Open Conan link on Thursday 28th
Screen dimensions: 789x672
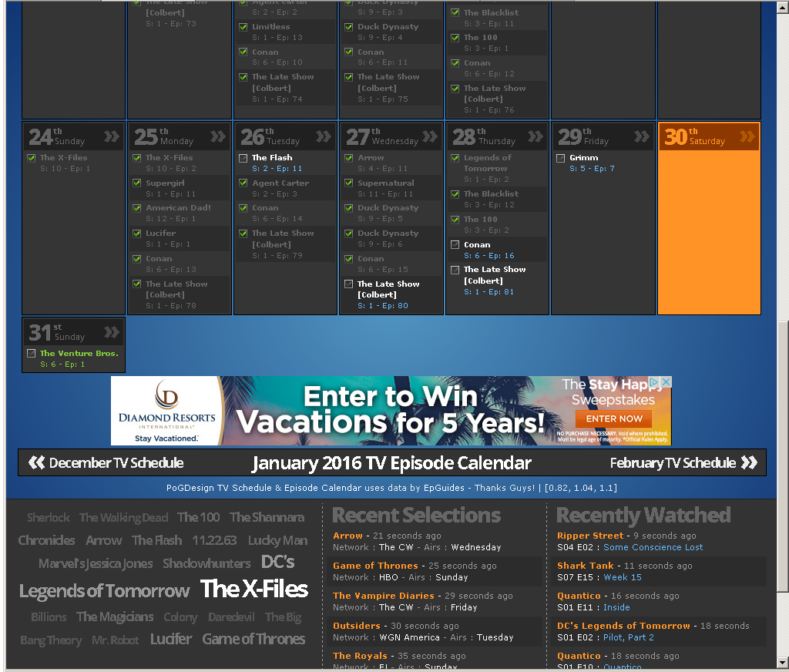tap(477, 244)
